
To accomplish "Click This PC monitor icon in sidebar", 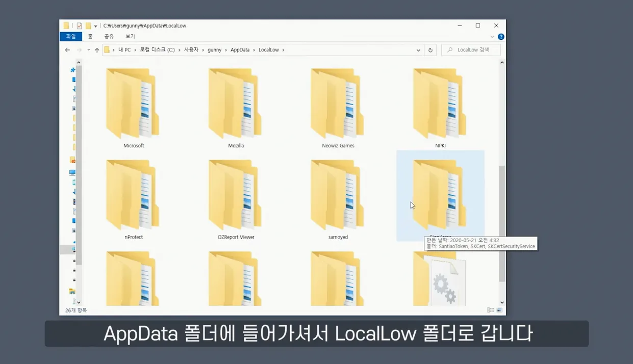I will [72, 173].
